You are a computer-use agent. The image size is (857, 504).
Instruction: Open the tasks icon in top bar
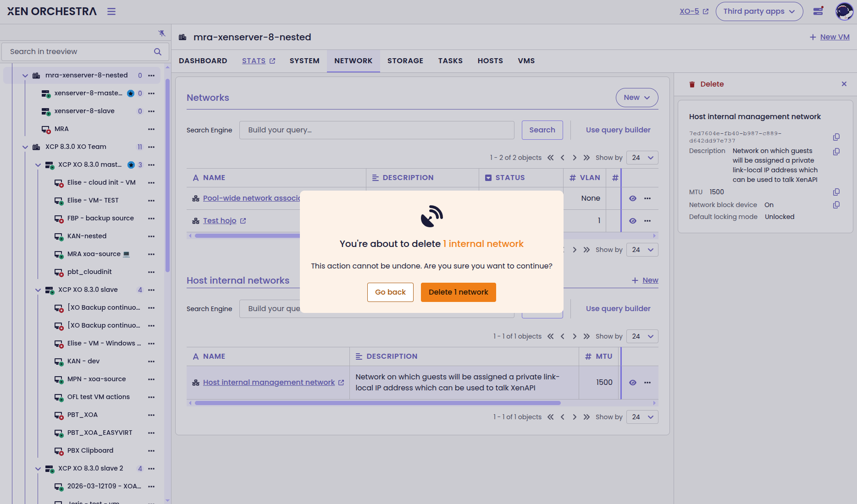pos(818,11)
